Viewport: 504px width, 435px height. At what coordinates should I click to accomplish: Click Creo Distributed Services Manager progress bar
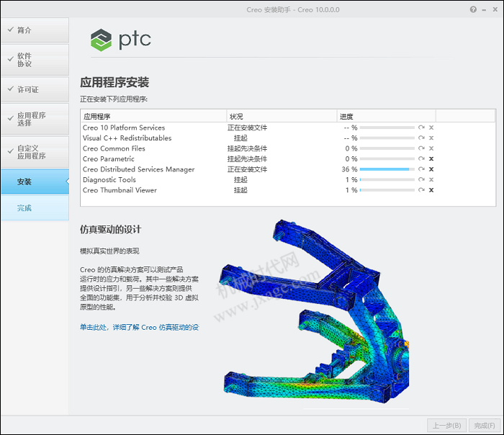coord(387,169)
